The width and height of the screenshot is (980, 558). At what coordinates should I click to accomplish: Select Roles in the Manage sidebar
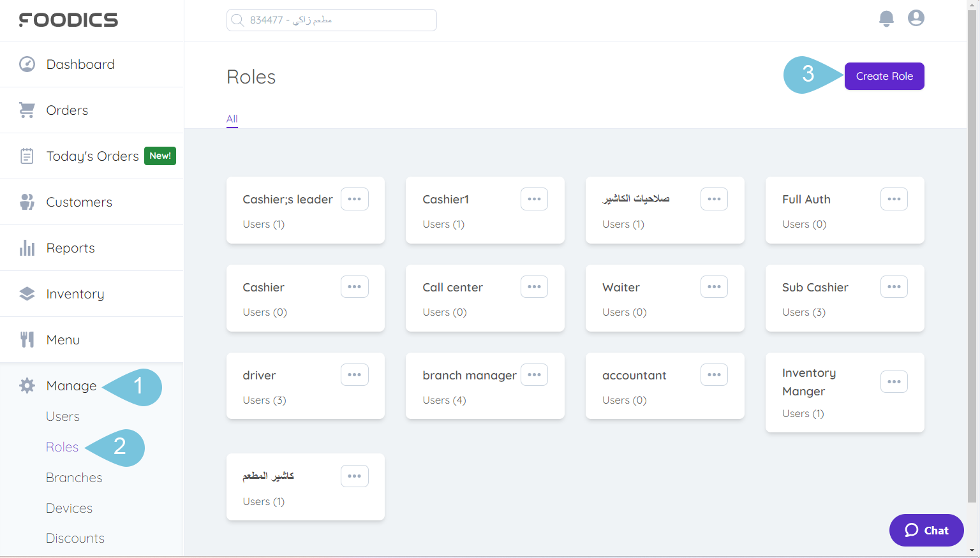point(62,446)
